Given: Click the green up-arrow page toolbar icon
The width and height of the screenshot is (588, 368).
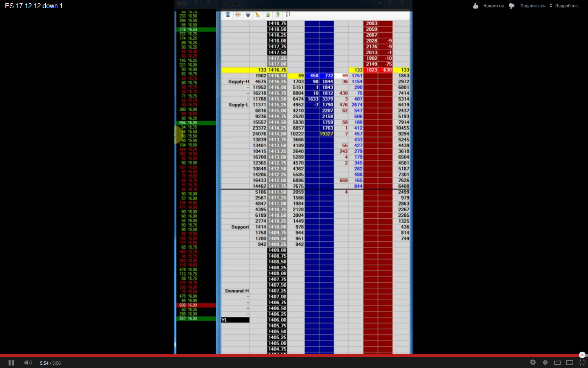Looking at the screenshot, I should coord(278,15).
